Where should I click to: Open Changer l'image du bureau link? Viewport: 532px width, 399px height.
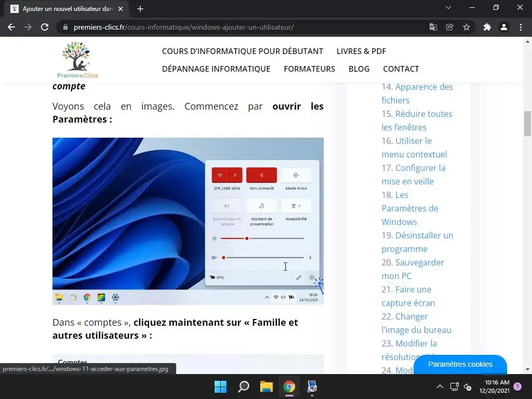click(x=416, y=323)
